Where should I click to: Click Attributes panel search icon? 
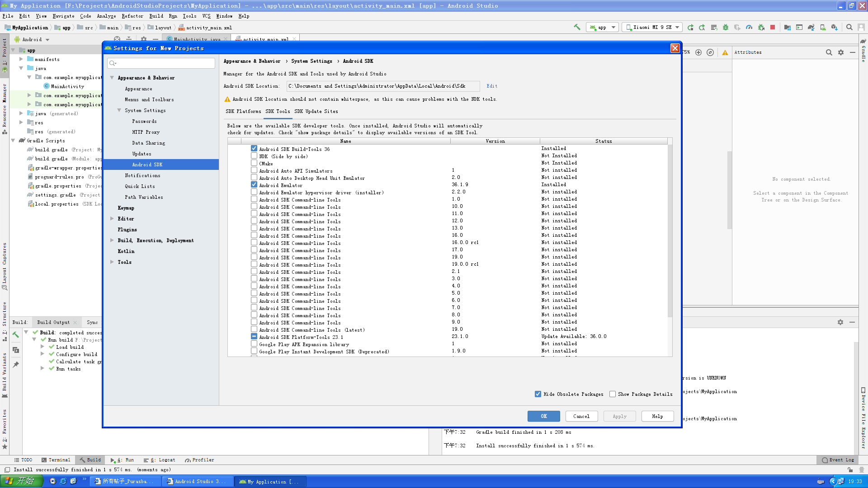click(829, 52)
